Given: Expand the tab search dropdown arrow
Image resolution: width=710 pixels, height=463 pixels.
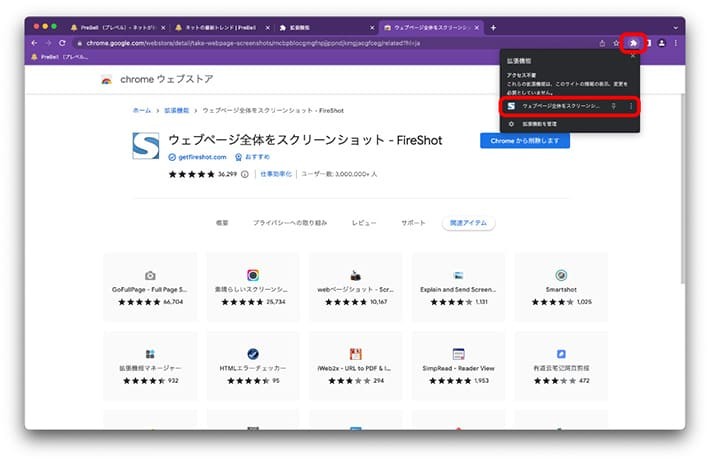Looking at the screenshot, I should pyautogui.click(x=676, y=28).
